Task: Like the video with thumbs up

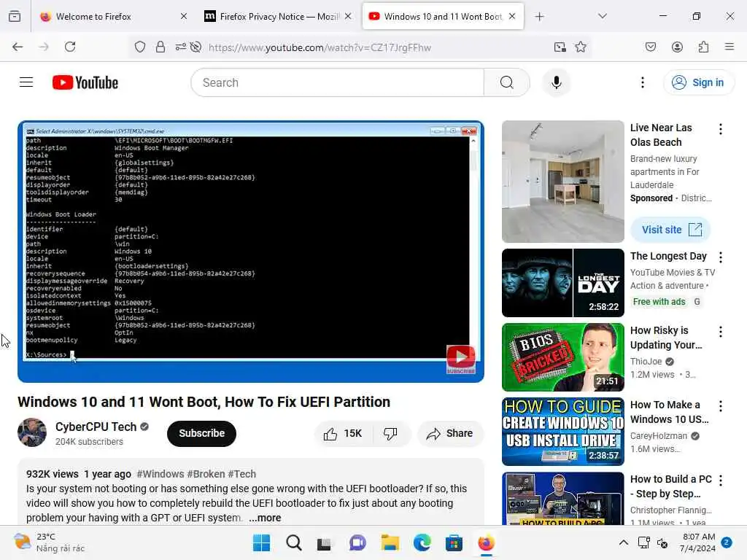Action: coord(343,433)
